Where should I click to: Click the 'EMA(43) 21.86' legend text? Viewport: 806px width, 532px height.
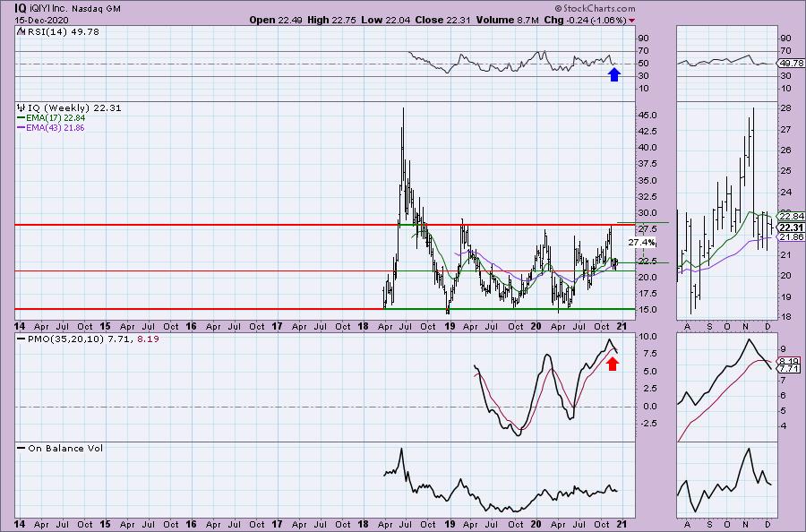56,127
